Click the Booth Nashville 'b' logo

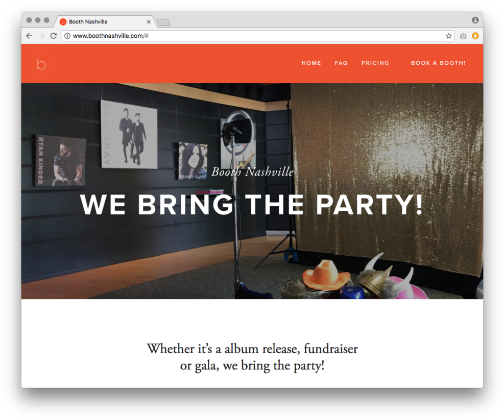click(x=41, y=64)
